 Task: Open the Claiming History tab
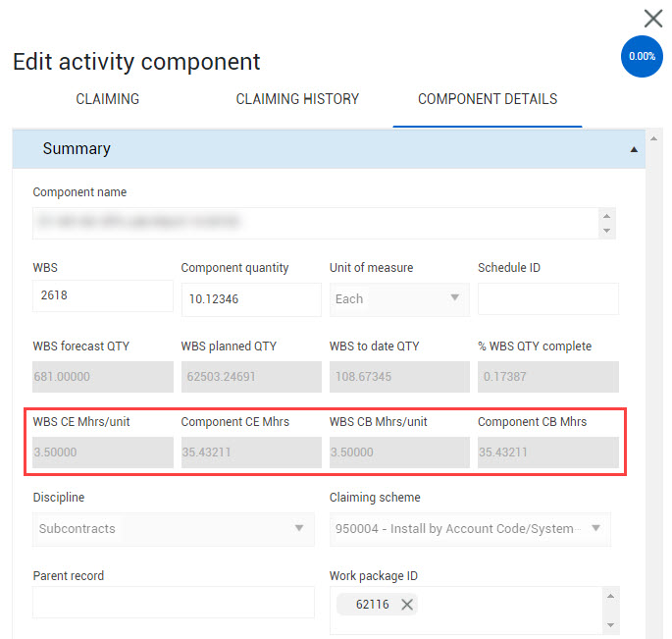click(297, 99)
